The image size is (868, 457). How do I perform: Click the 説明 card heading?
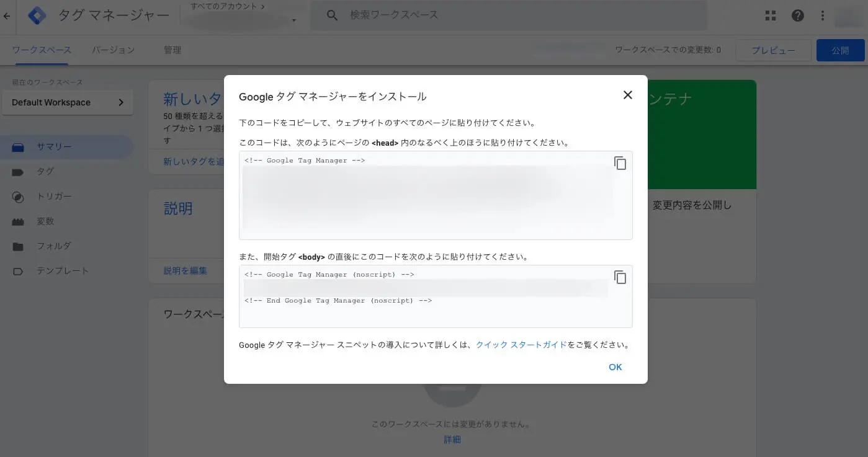178,208
